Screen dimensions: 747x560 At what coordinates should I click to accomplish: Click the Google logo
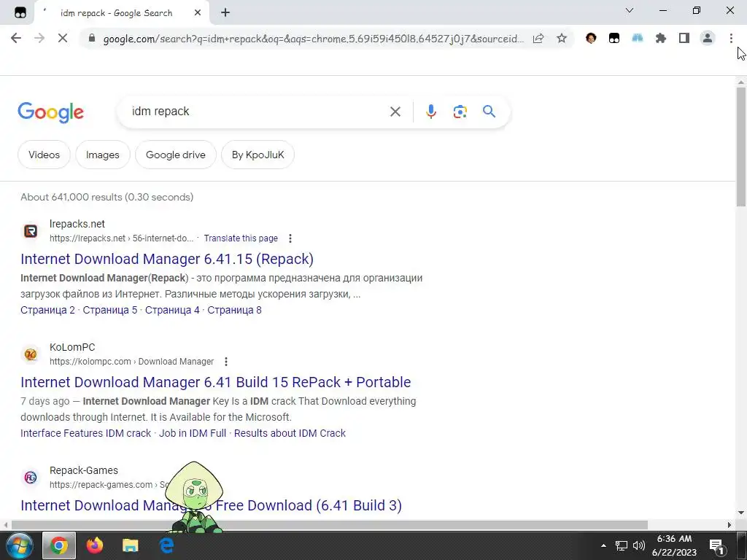point(50,112)
